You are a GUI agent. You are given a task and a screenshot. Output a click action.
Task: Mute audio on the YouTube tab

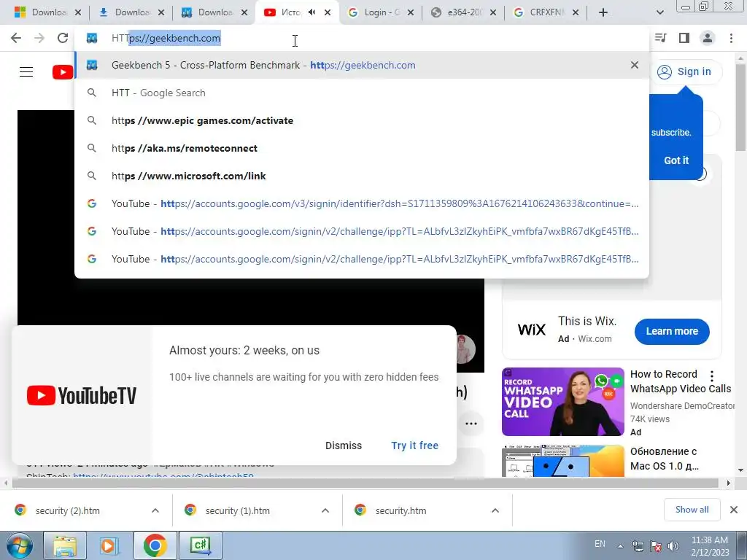pos(312,12)
